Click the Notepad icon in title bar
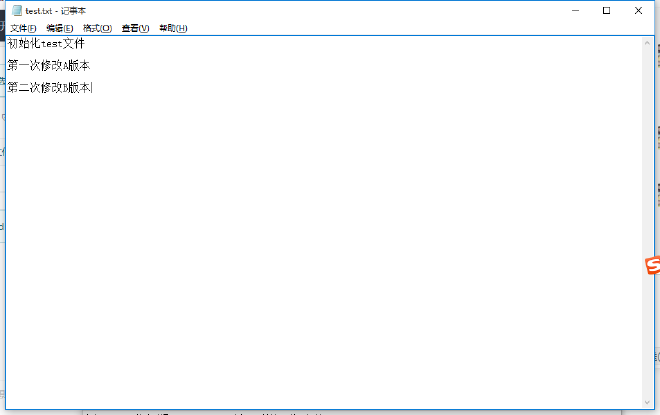This screenshot has height=415, width=660. tap(16, 10)
